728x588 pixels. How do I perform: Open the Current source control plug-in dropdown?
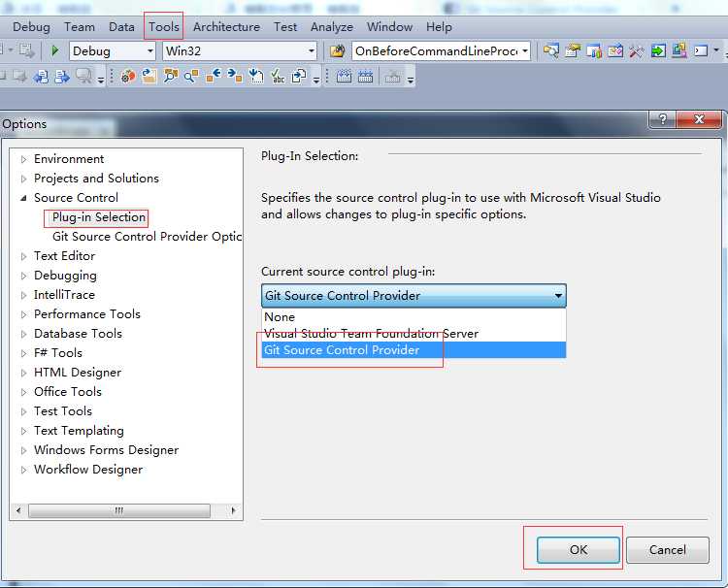point(414,296)
